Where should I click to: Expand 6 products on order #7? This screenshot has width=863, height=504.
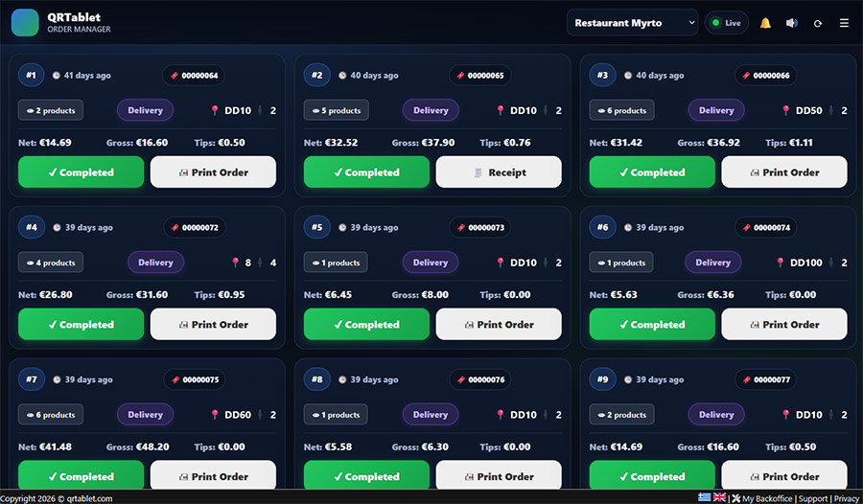[51, 414]
